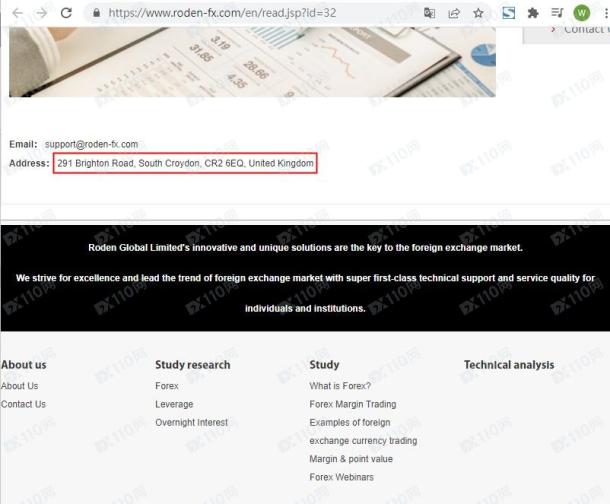Open the Overnight Interest footer link
The image size is (610, 504).
pos(191,423)
